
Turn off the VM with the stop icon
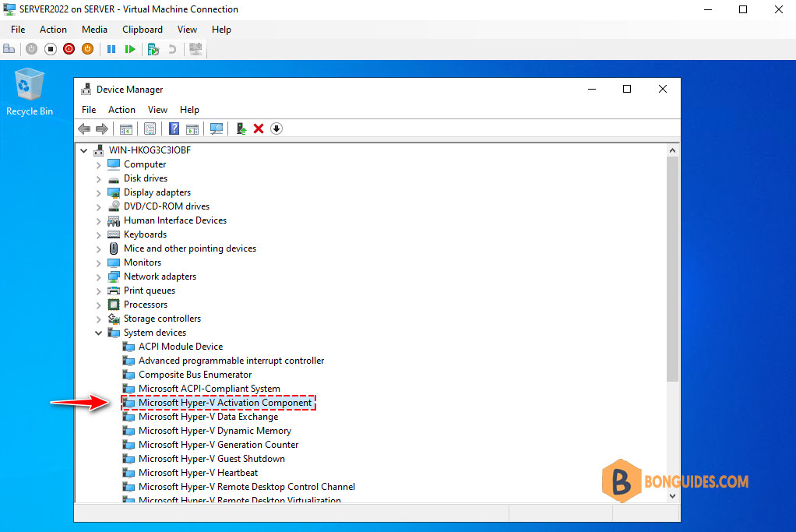click(x=51, y=49)
